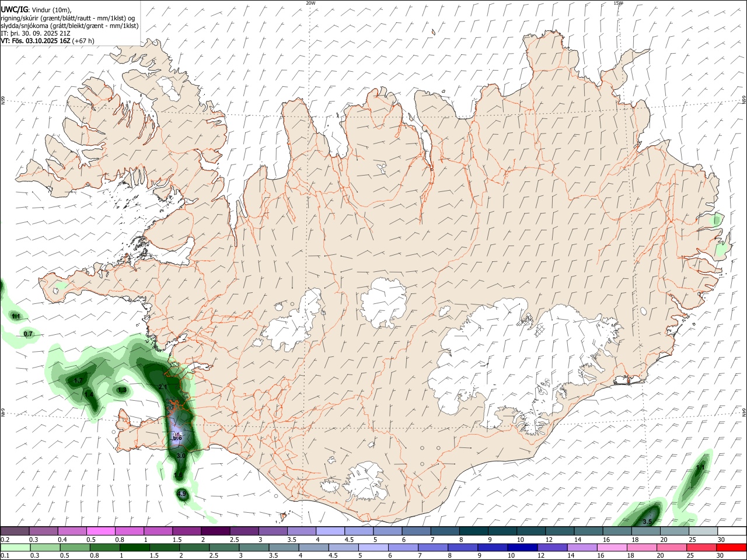Viewport: 747px width, 560px height.
Task: Click the 0.1 label on rain scale
Action: point(4,556)
